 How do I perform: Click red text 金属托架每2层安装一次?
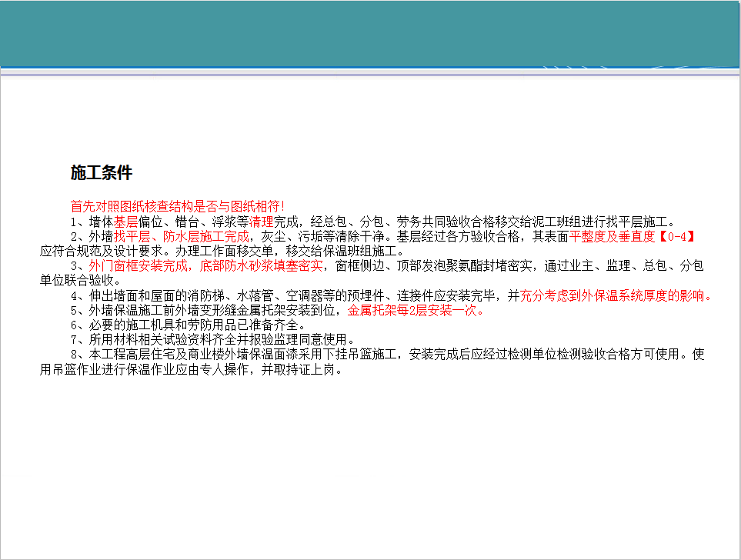(416, 311)
